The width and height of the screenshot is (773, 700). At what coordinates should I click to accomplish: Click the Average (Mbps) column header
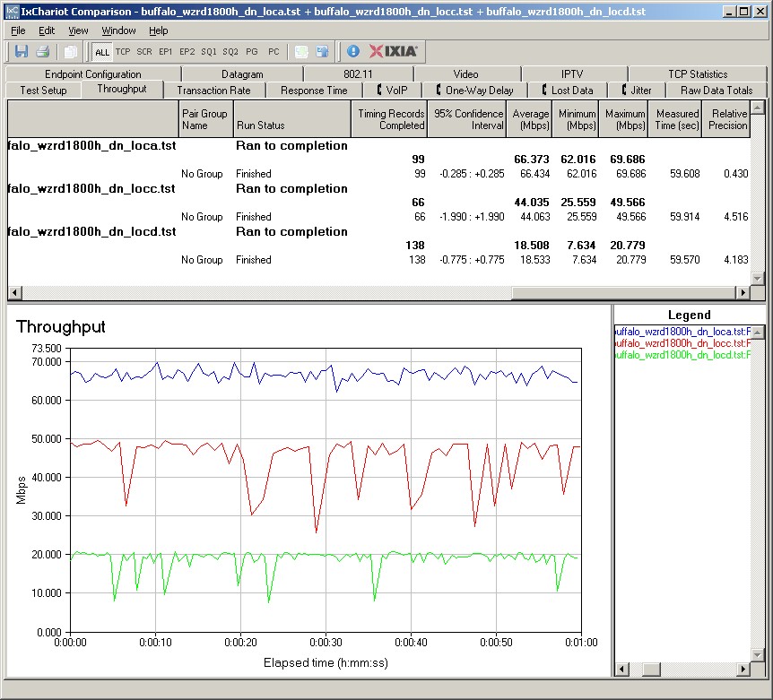529,118
